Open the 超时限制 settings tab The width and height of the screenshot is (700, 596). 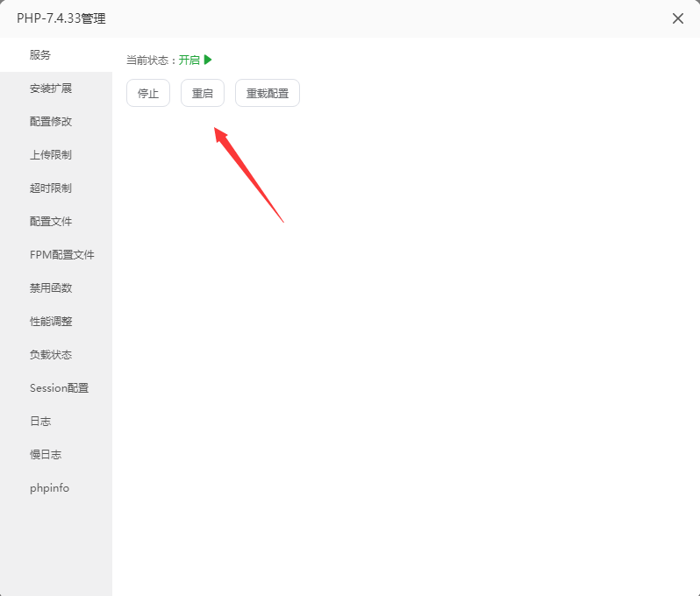[51, 188]
